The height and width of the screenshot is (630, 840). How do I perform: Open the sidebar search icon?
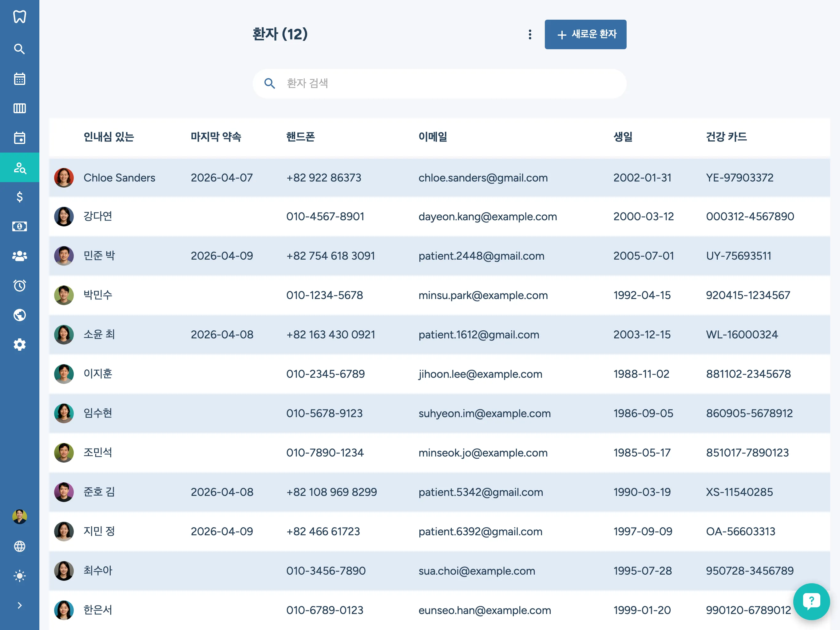(19, 49)
